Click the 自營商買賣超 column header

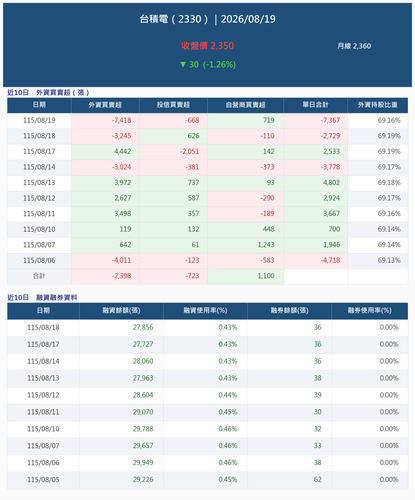[245, 105]
